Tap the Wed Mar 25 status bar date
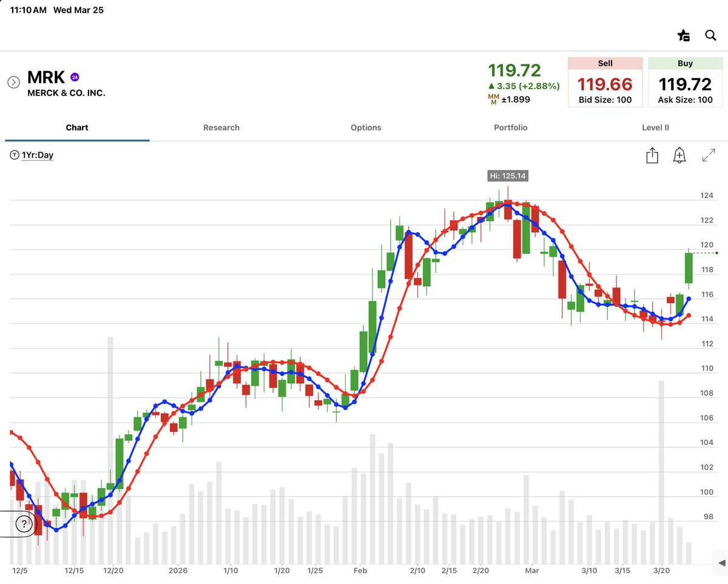Viewport: 728px width, 584px height. pos(77,10)
